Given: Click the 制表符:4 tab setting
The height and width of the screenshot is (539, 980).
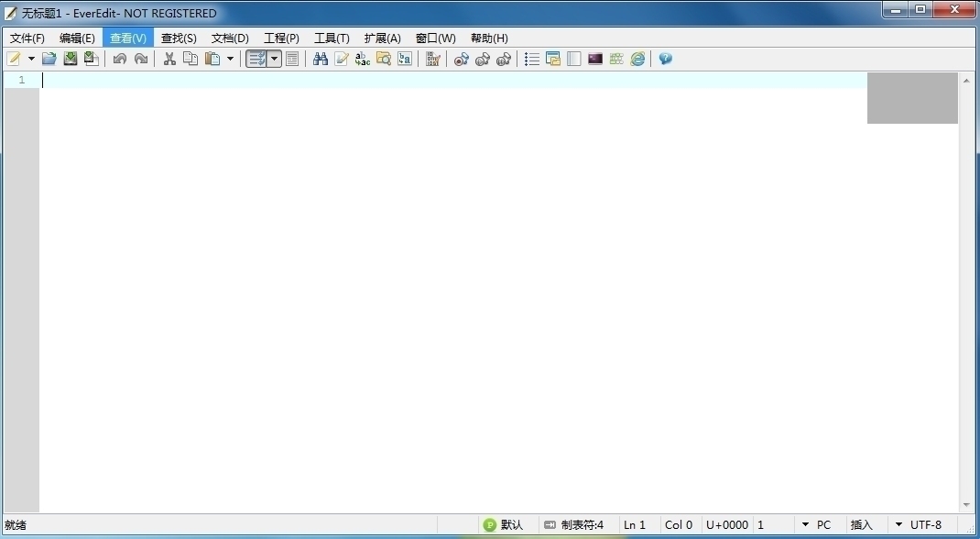Looking at the screenshot, I should pos(574,525).
